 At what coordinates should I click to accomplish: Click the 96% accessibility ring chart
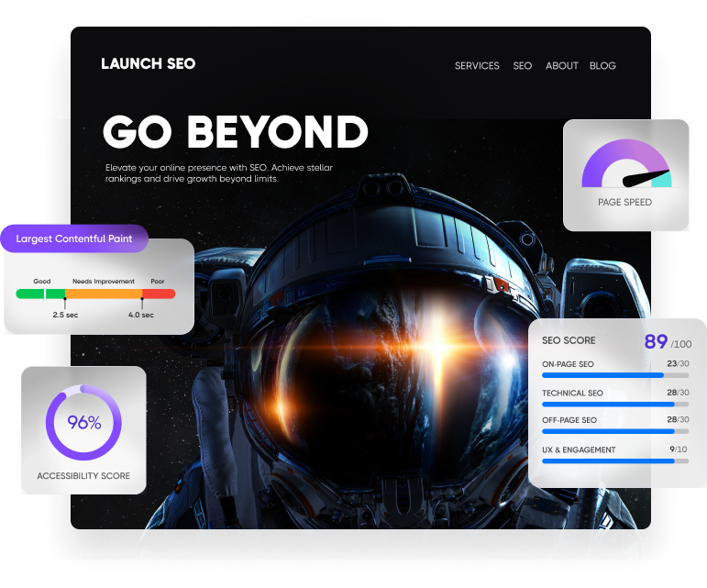click(x=83, y=423)
